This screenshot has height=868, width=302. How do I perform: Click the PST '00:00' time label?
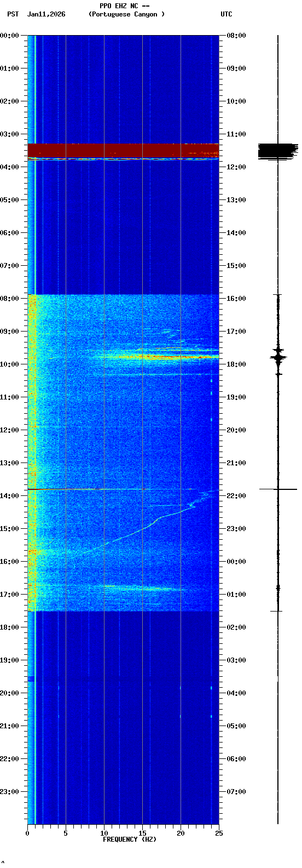tap(9, 36)
